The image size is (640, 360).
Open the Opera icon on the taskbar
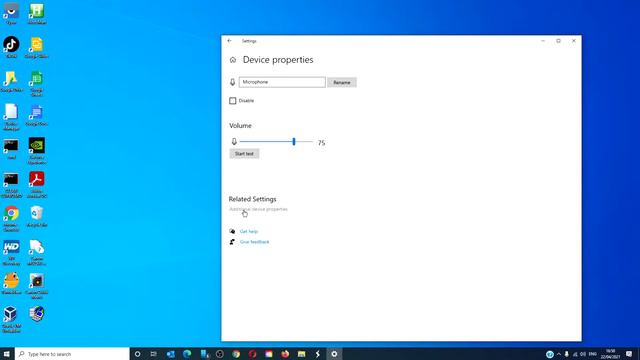pos(252,354)
